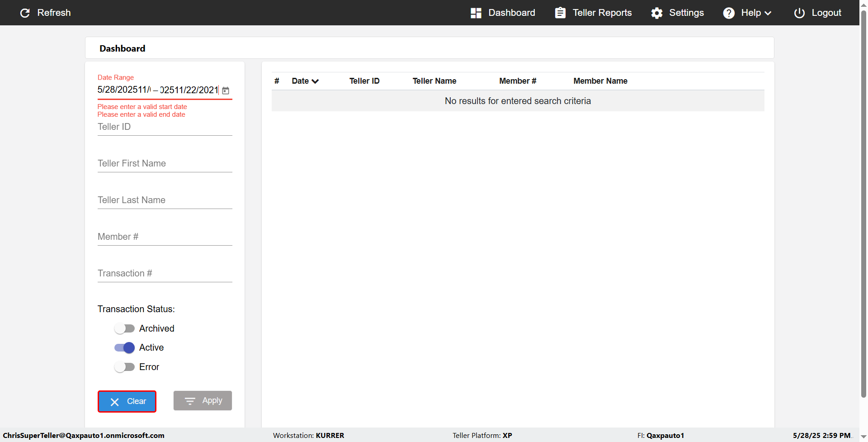
Task: Open the Dashboard menu item
Action: 503,13
